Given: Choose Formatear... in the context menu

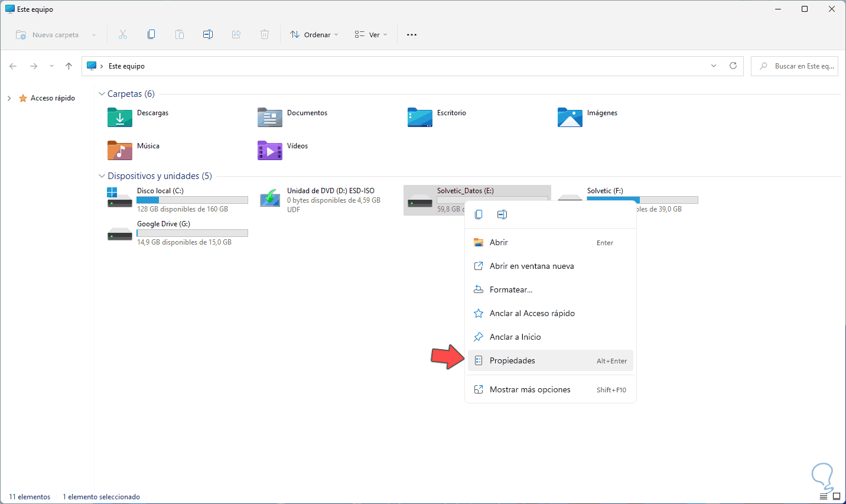Looking at the screenshot, I should [x=551, y=290].
